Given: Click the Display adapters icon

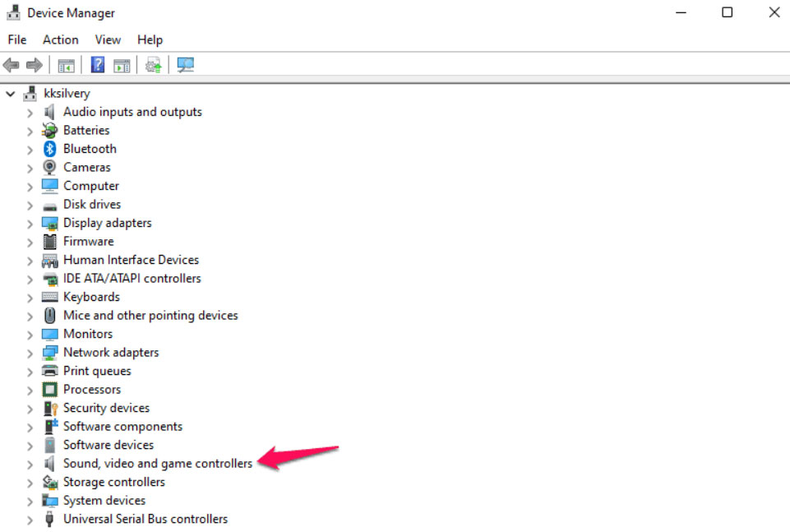Looking at the screenshot, I should [x=49, y=223].
